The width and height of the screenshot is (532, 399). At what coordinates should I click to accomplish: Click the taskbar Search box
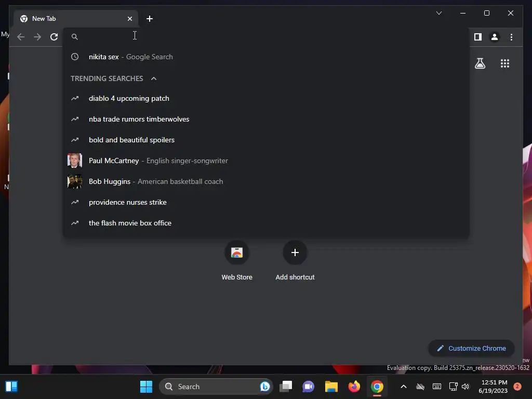click(216, 387)
